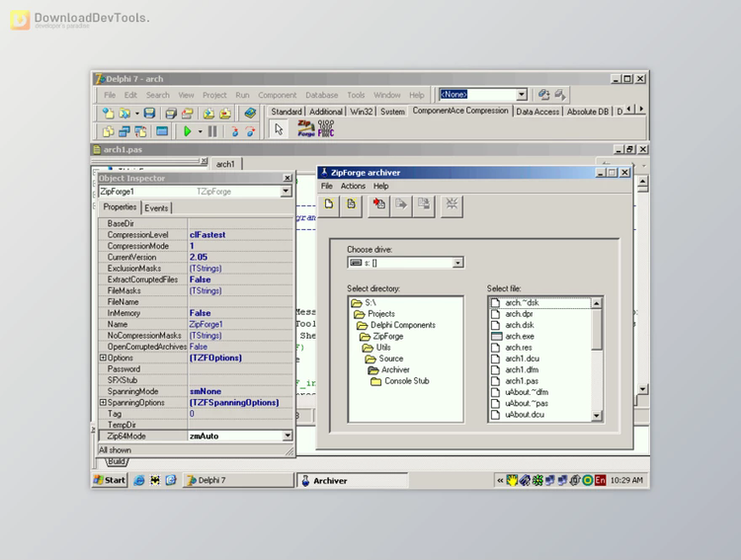The image size is (741, 560).
Task: Select the ZipForge component icon
Action: (x=305, y=128)
